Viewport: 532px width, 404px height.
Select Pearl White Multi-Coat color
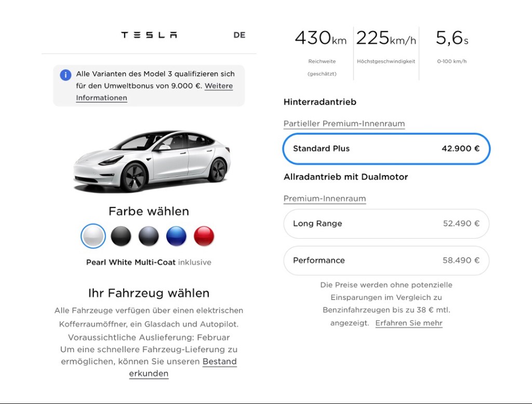[x=93, y=236]
